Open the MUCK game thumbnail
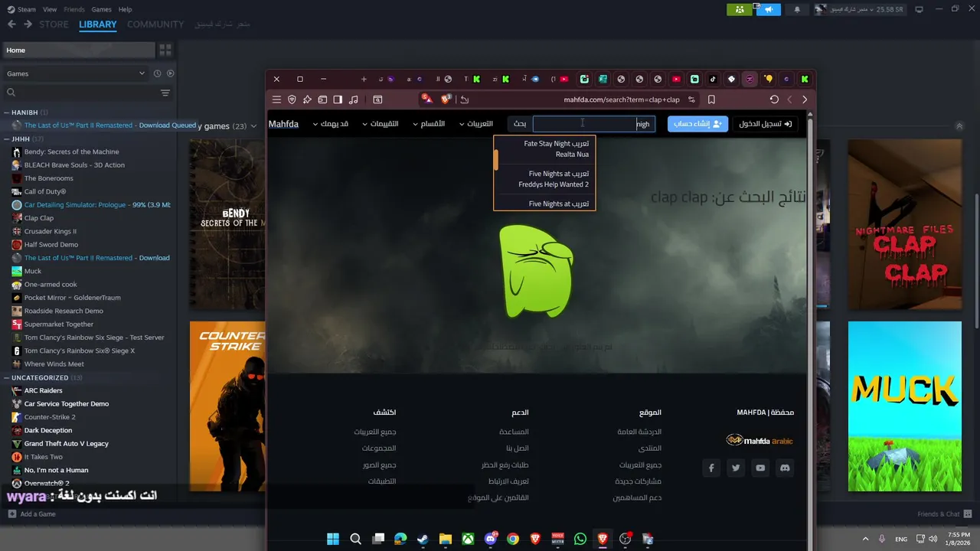This screenshot has width=980, height=551. [x=905, y=406]
